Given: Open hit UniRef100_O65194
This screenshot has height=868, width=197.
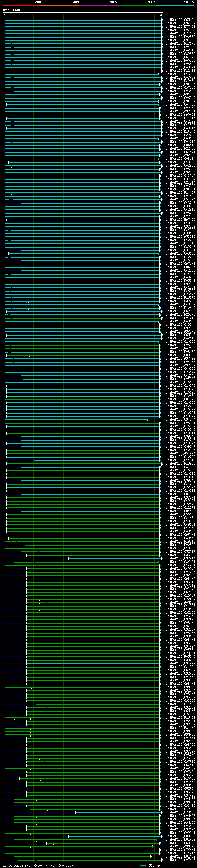Looking at the screenshot, I should 180,20.
